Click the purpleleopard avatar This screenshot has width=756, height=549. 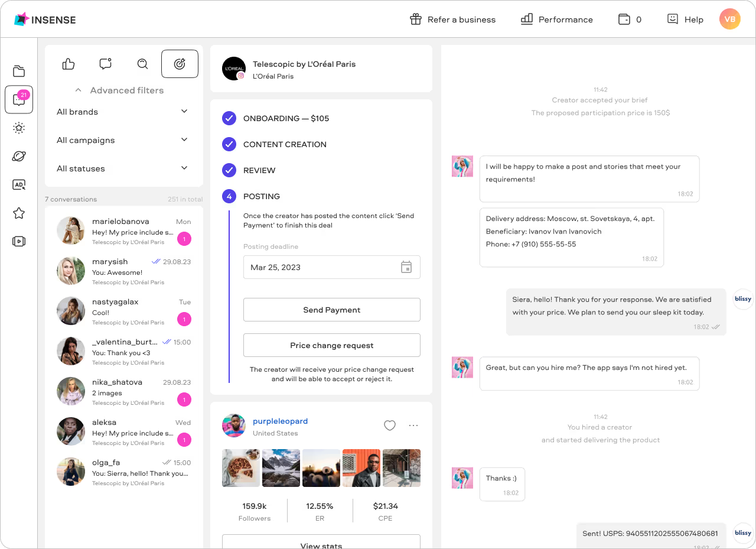(x=234, y=425)
